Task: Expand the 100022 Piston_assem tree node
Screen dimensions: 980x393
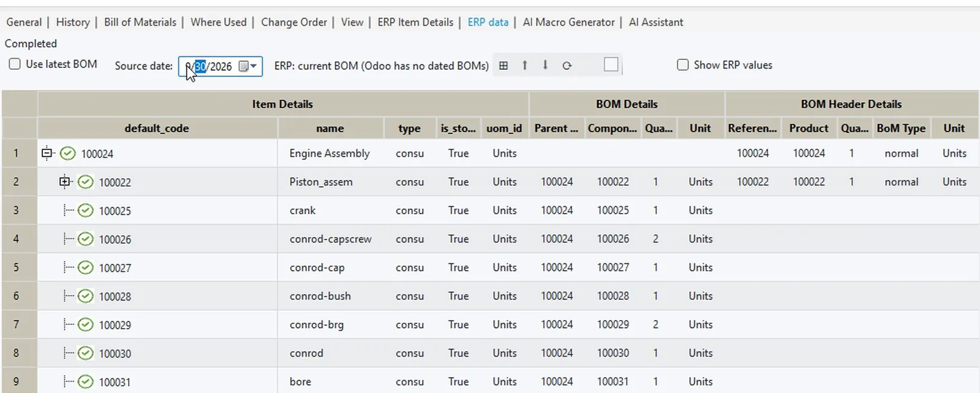Action: point(65,181)
